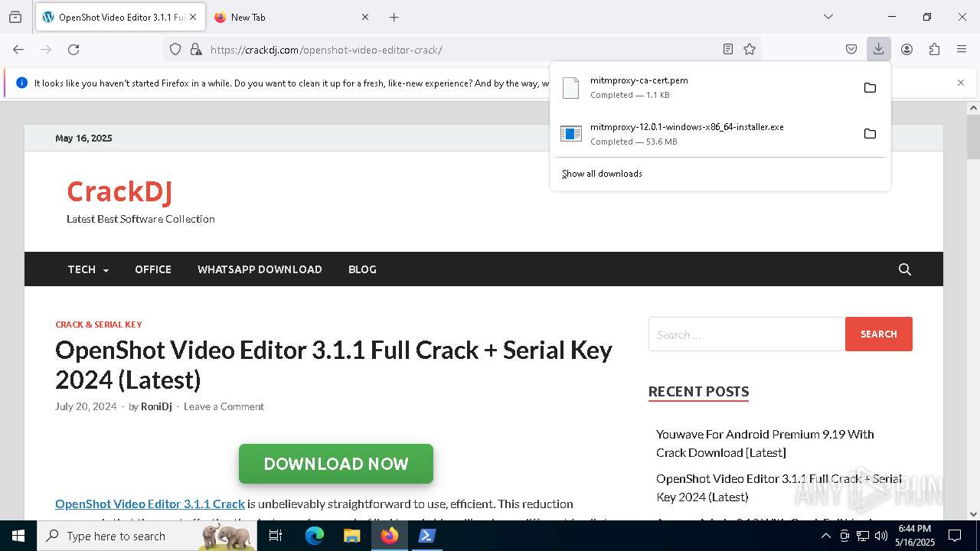Open Windows notification center
Image resolution: width=980 pixels, height=551 pixels.
coord(955,536)
